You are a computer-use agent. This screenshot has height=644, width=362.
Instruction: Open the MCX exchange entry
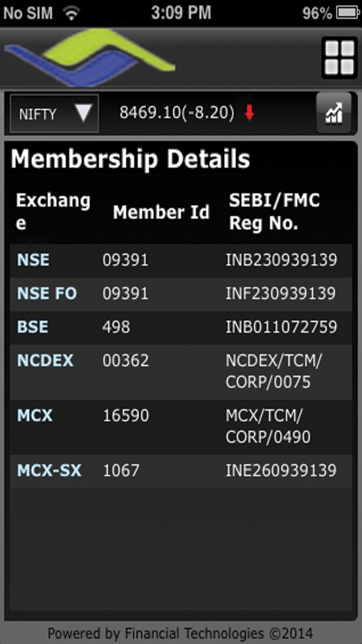[x=35, y=416]
